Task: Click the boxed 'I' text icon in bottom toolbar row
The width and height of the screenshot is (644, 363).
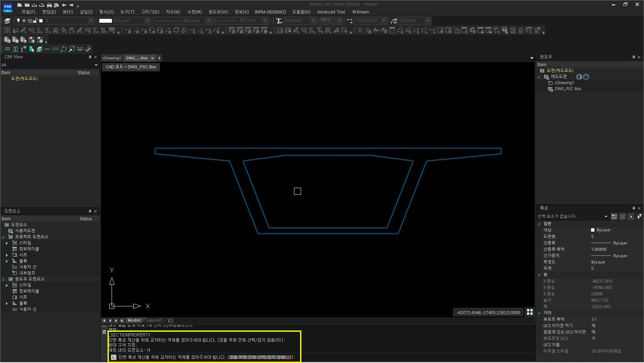Action: click(15, 49)
